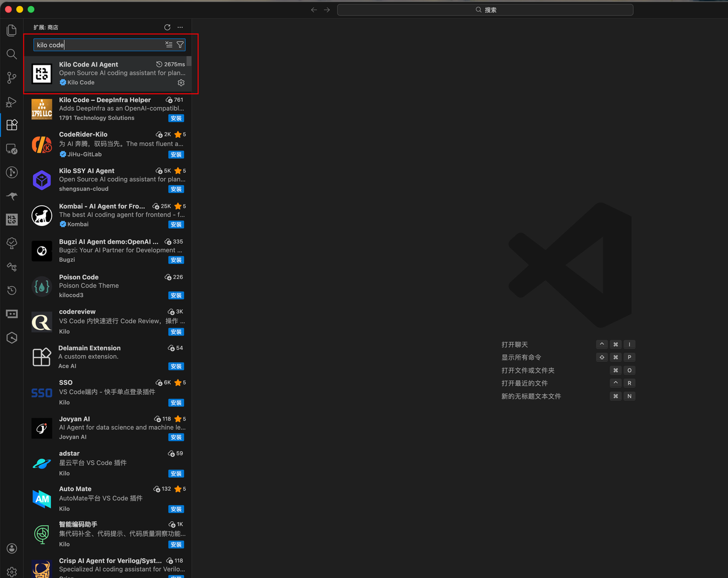Open the Run and Debug view
Screen dimensions: 728x578
pyautogui.click(x=11, y=101)
